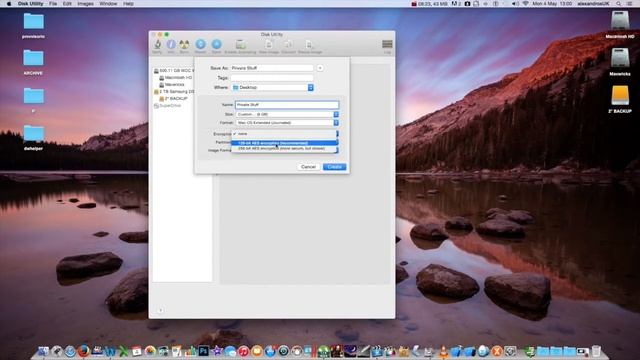Image resolution: width=640 pixels, height=360 pixels.
Task: Select 128-bit AES encryption option
Action: pyautogui.click(x=284, y=143)
